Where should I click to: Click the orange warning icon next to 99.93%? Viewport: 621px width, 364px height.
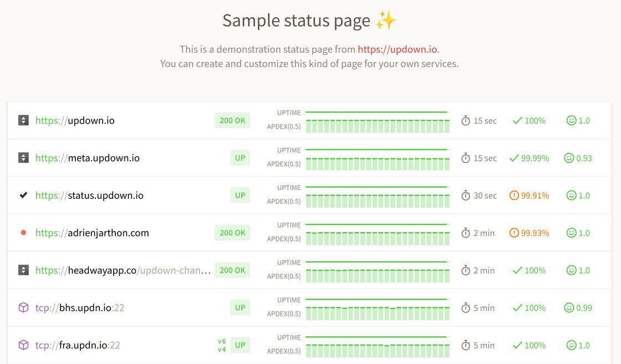click(x=513, y=233)
